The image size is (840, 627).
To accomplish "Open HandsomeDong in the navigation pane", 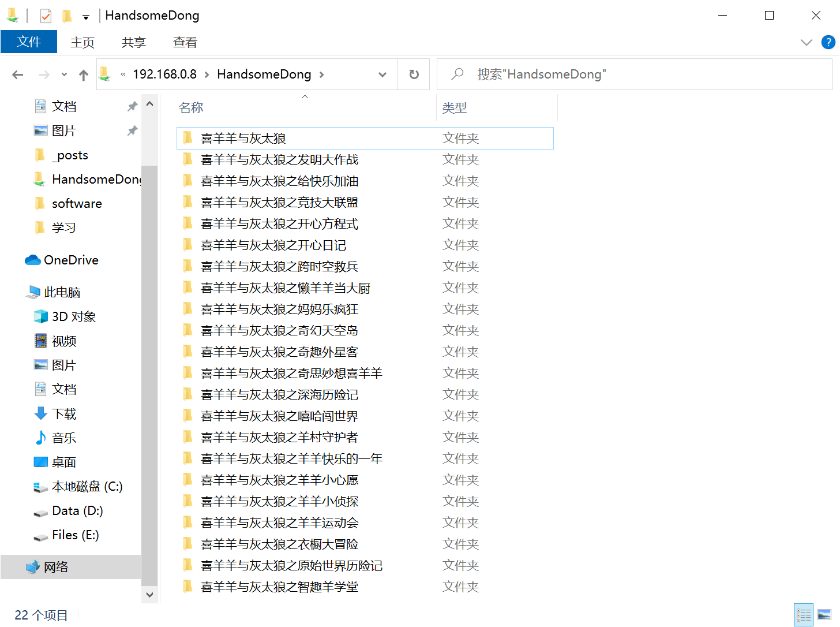I will 95,180.
